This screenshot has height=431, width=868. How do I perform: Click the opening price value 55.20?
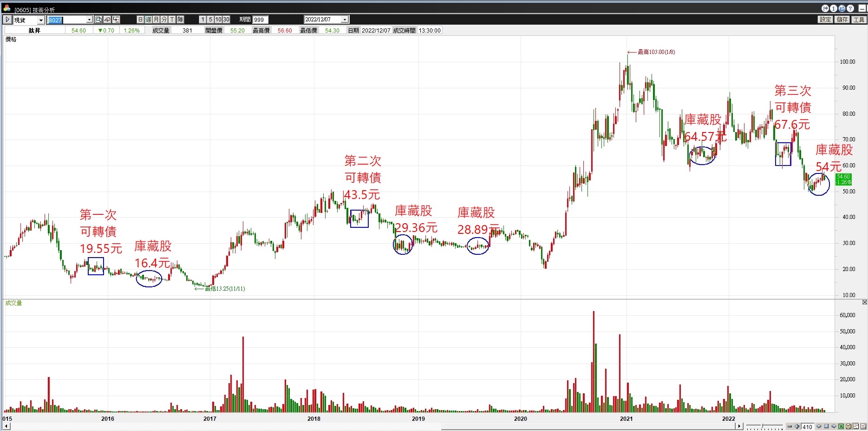click(237, 30)
